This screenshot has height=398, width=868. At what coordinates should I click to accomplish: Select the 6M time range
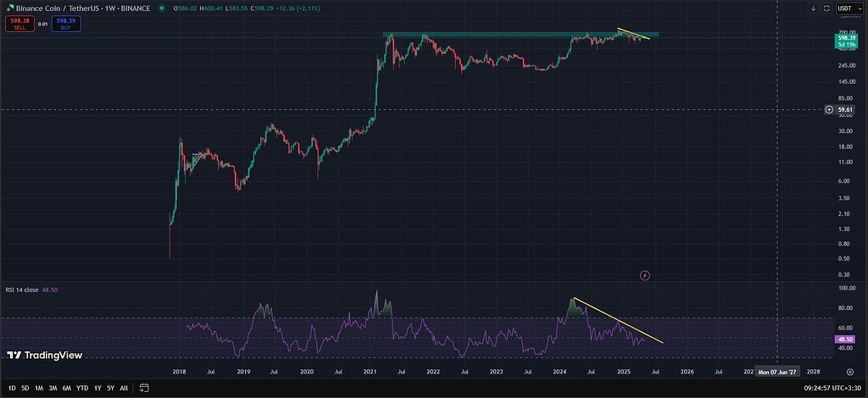66,388
